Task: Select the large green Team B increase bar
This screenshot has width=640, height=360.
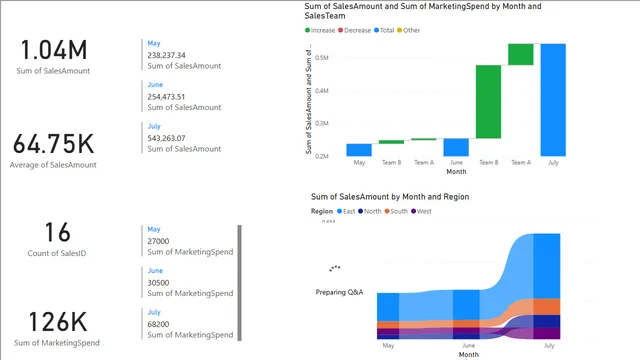Action: (x=488, y=102)
